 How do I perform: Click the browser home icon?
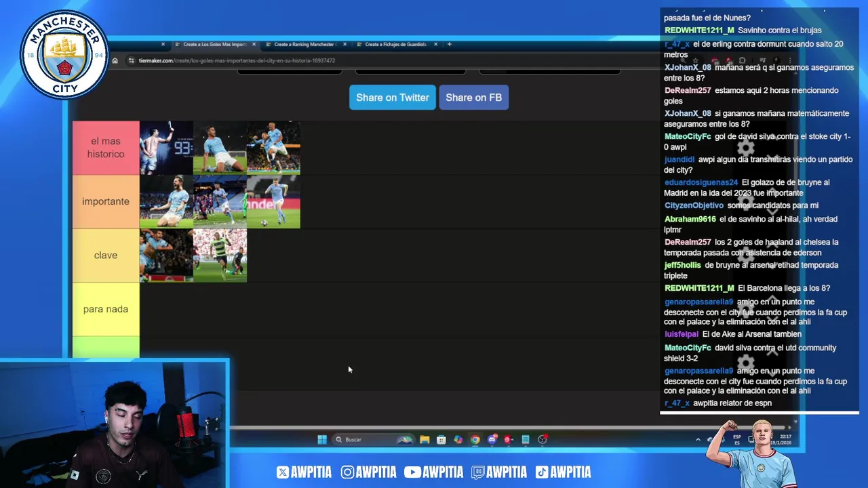[x=115, y=60]
